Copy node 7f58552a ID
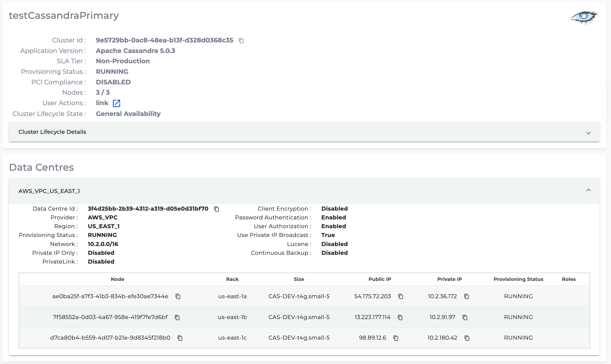611x364 pixels. tap(177, 318)
